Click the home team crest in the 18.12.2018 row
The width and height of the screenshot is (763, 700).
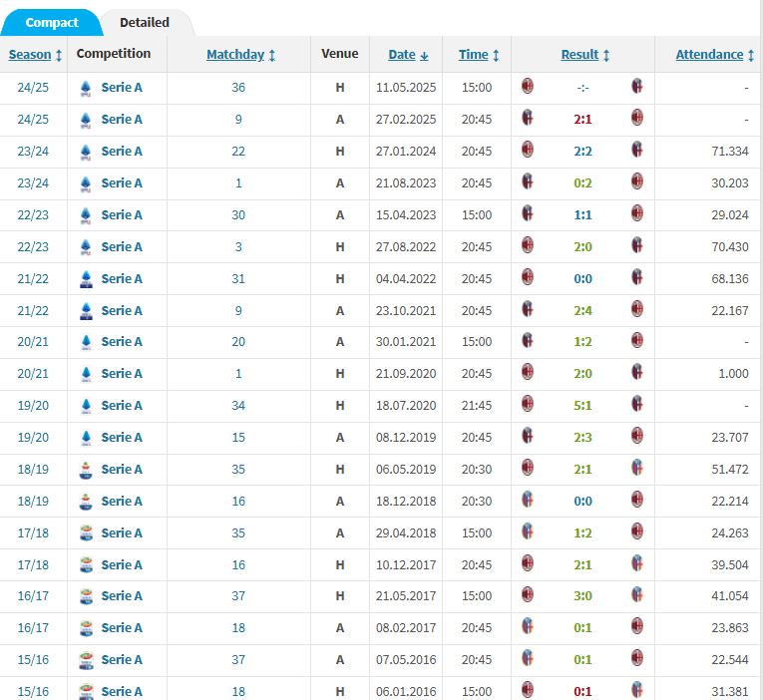pyautogui.click(x=528, y=500)
